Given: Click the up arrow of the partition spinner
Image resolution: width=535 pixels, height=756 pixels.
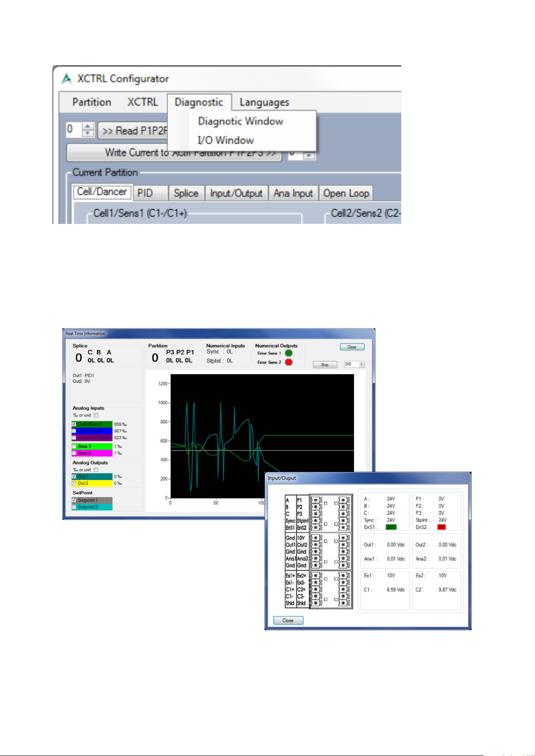Looking at the screenshot, I should 88,127.
